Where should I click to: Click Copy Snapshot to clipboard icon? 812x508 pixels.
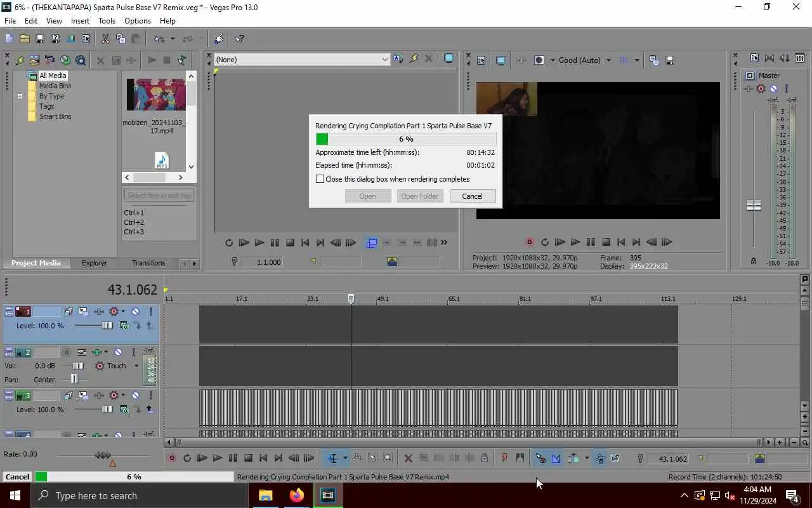pyautogui.click(x=654, y=60)
